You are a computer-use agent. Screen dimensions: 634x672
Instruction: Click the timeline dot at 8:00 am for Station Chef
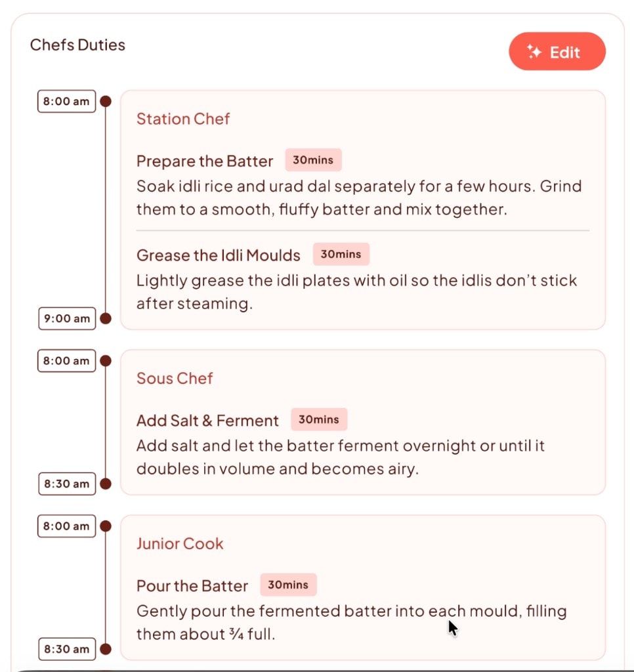tap(106, 101)
